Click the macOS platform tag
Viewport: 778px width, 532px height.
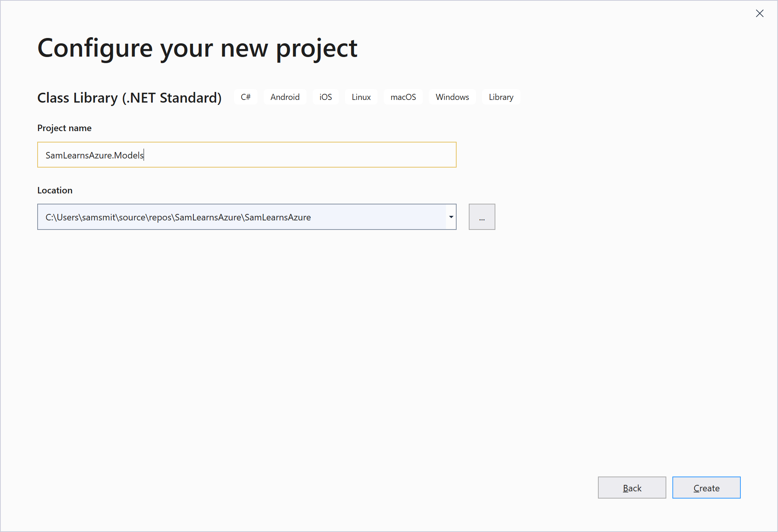tap(403, 97)
